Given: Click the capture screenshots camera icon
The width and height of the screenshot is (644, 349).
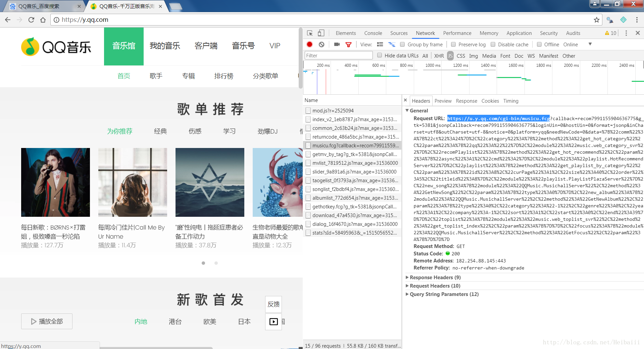Looking at the screenshot, I should click(337, 44).
